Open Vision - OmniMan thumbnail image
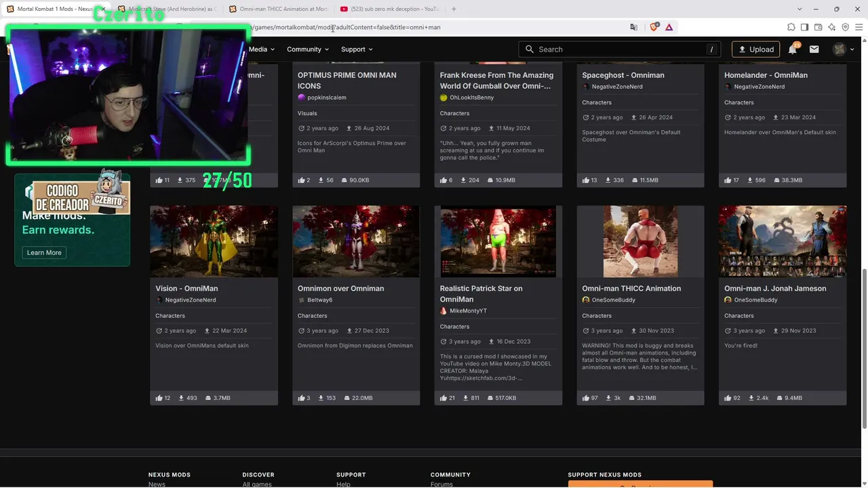Viewport: 868px width, 488px height. (x=214, y=241)
